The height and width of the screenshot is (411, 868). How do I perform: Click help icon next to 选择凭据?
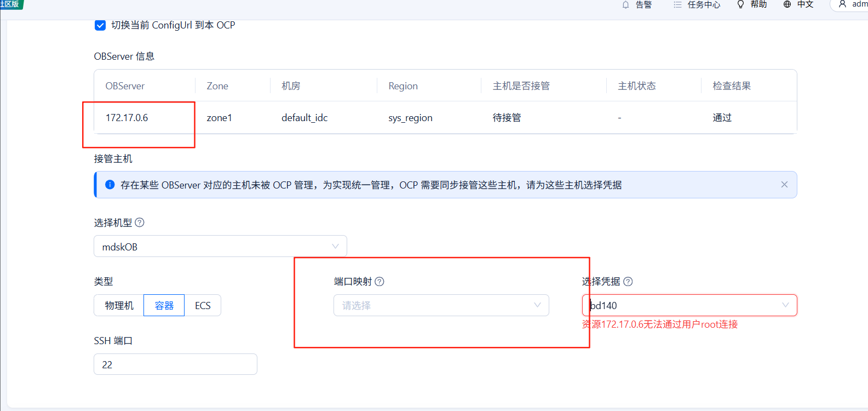coord(628,282)
